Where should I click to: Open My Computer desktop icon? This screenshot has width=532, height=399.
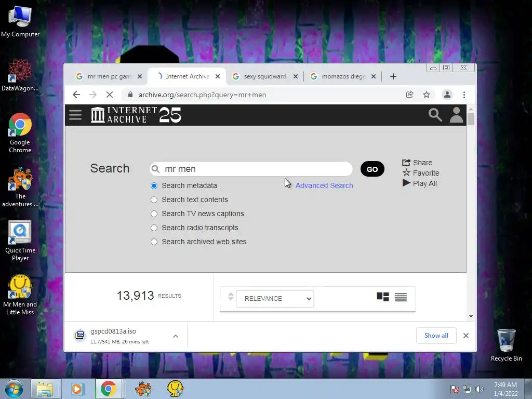pos(20,21)
